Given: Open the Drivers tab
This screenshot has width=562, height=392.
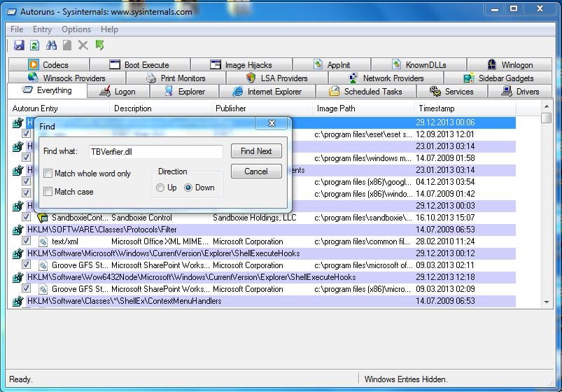Looking at the screenshot, I should 520,92.
